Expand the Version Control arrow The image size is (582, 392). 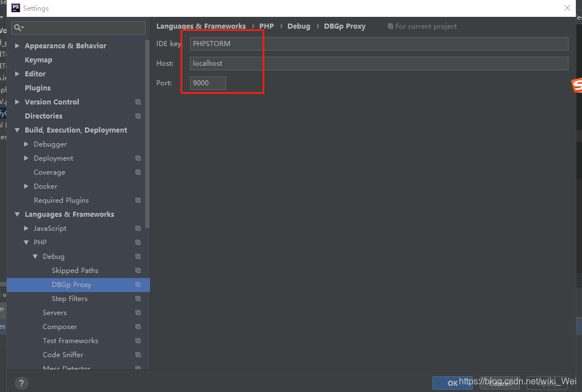point(17,102)
